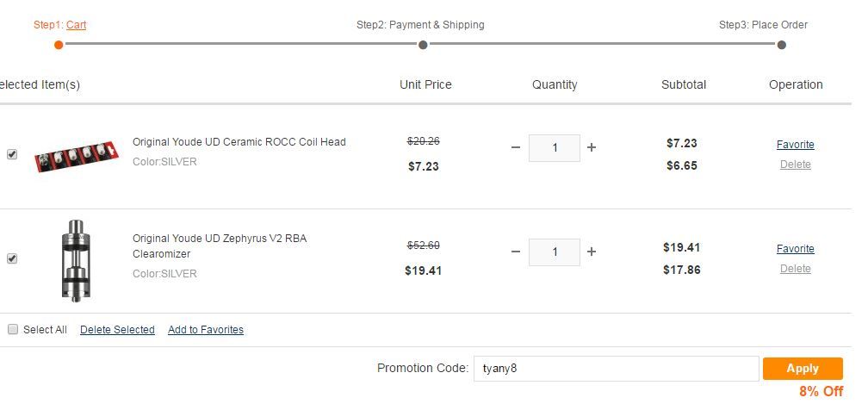
Task: Focus the Promotion Code input field
Action: (x=617, y=369)
